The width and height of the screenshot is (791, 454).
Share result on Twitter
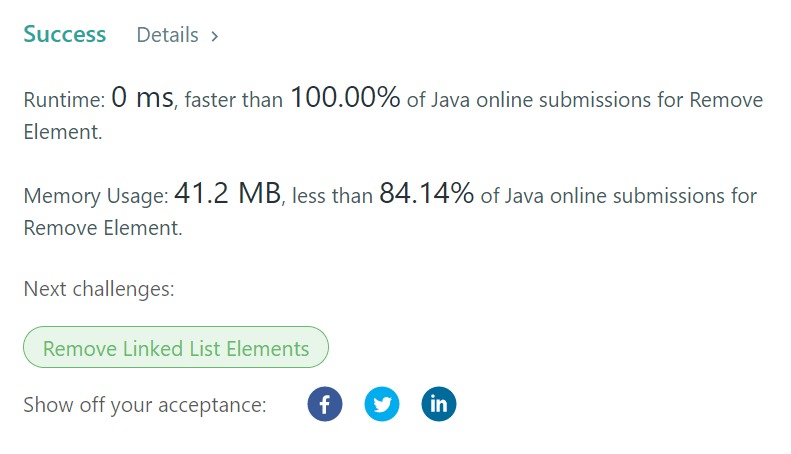tap(382, 405)
